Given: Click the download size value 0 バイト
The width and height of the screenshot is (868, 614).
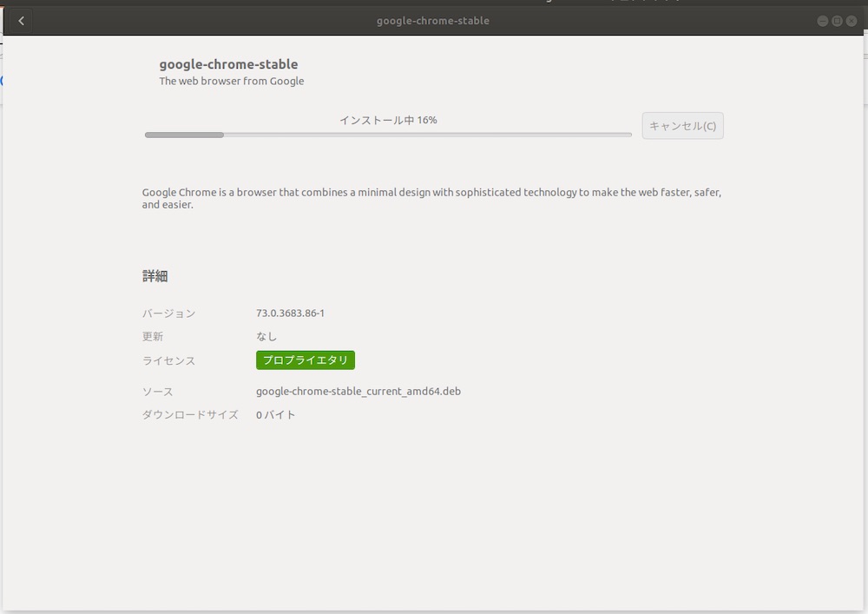Looking at the screenshot, I should [276, 414].
